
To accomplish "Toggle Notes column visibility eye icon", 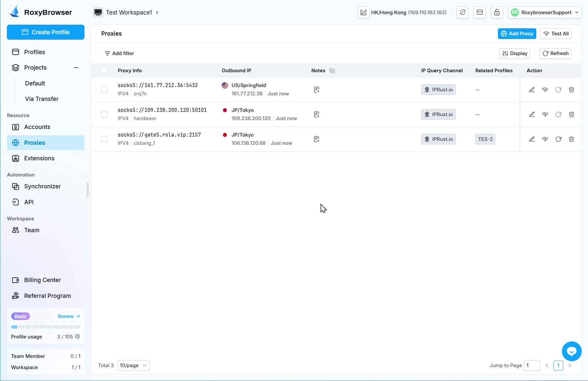I will [332, 71].
